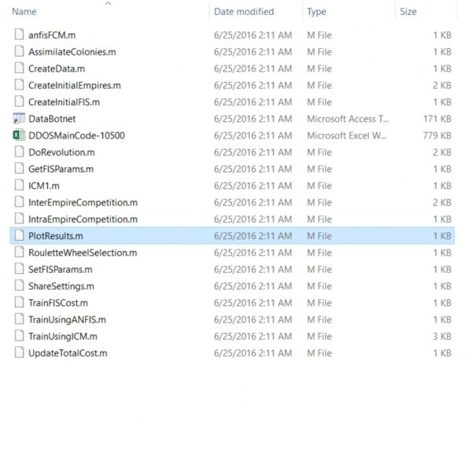The width and height of the screenshot is (472, 476).
Task: Click the 2 KB size of InterEmpireCompetition.m
Action: [x=442, y=202]
